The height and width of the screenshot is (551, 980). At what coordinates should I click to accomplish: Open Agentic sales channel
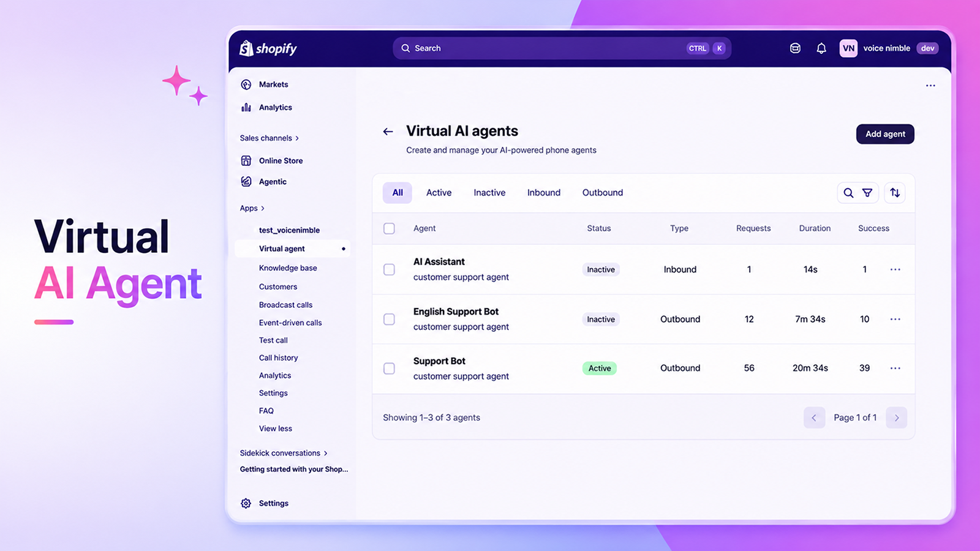[x=273, y=182]
